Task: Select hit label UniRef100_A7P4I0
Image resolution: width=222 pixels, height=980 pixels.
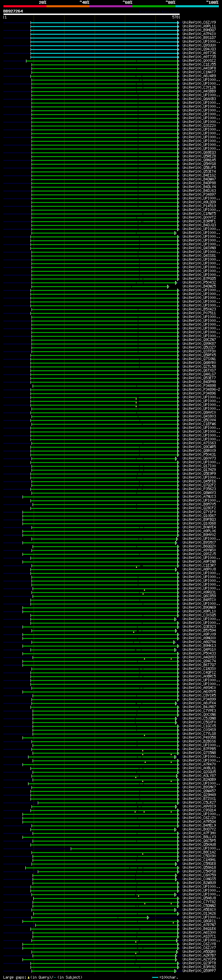Action: click(x=199, y=34)
